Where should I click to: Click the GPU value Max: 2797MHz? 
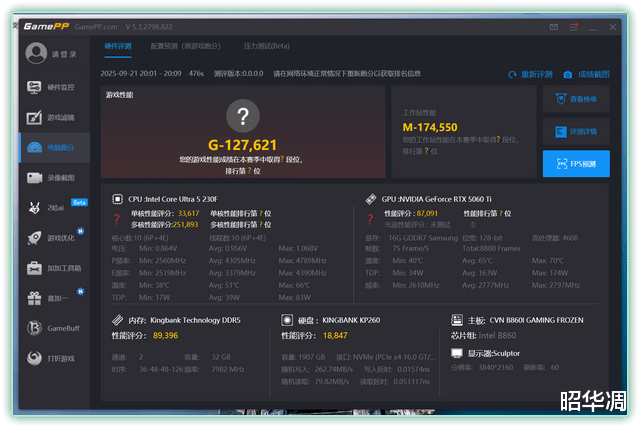(x=556, y=285)
